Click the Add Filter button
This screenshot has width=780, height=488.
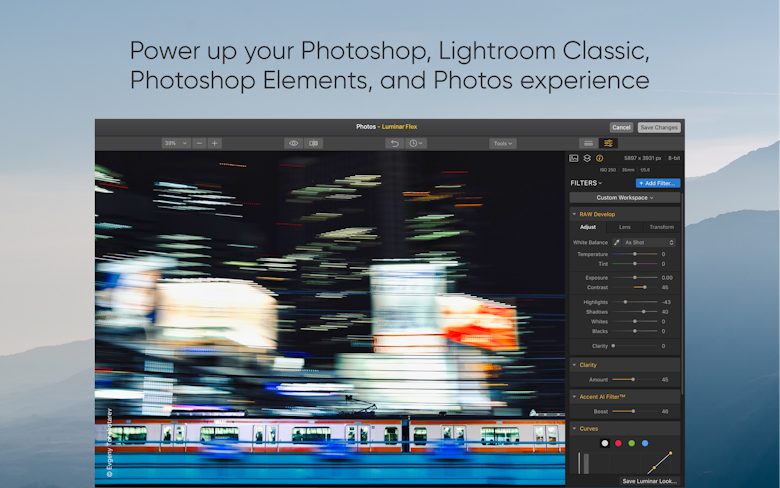click(x=658, y=183)
